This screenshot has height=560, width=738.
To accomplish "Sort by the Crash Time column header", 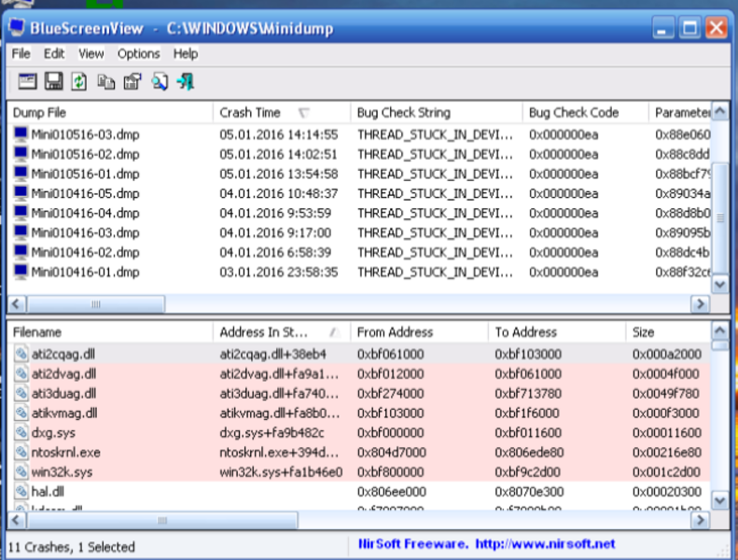I will pyautogui.click(x=282, y=113).
